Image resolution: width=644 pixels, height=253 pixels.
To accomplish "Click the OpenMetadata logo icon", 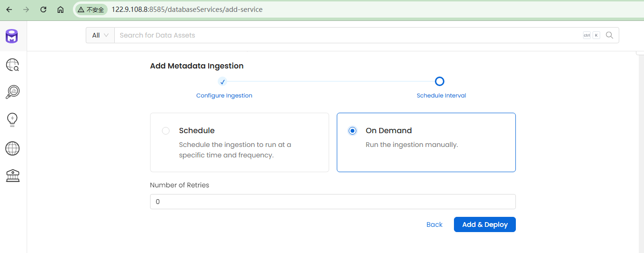I will tap(12, 36).
